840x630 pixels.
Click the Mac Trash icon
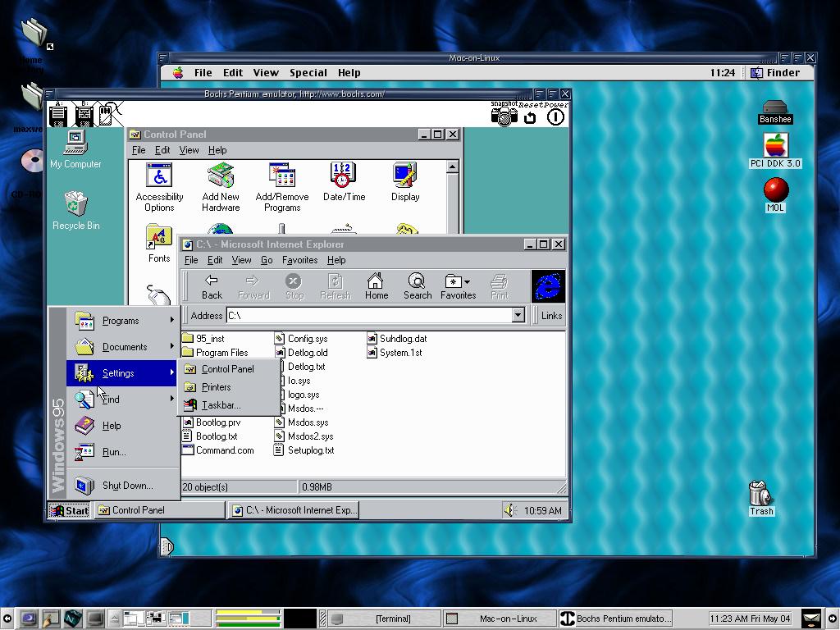(760, 498)
